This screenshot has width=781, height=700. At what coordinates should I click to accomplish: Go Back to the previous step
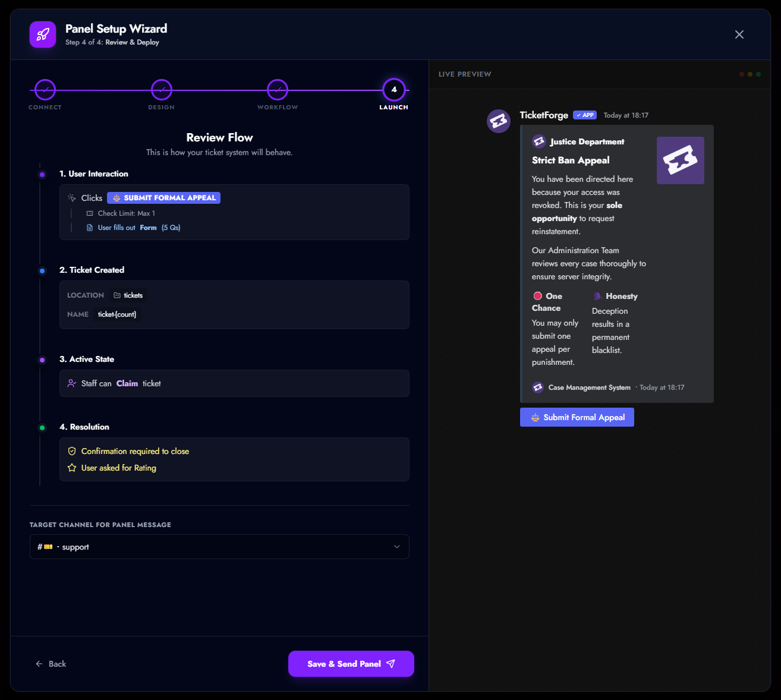pyautogui.click(x=51, y=664)
